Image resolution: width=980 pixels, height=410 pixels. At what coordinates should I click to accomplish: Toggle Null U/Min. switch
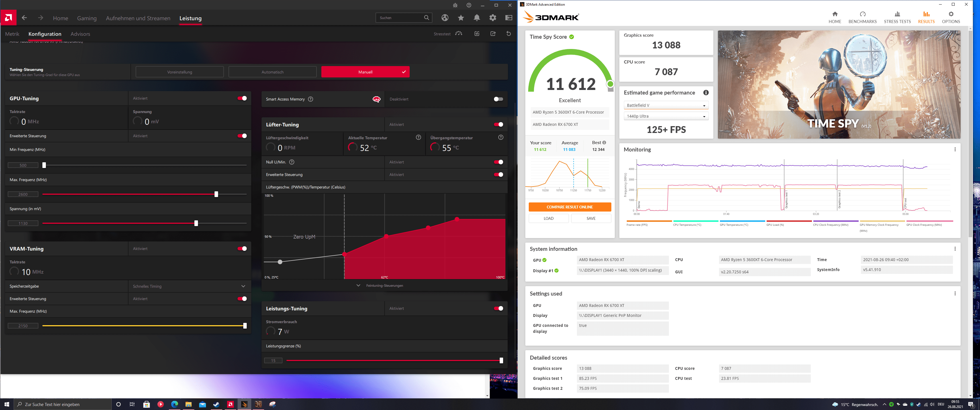click(x=498, y=162)
